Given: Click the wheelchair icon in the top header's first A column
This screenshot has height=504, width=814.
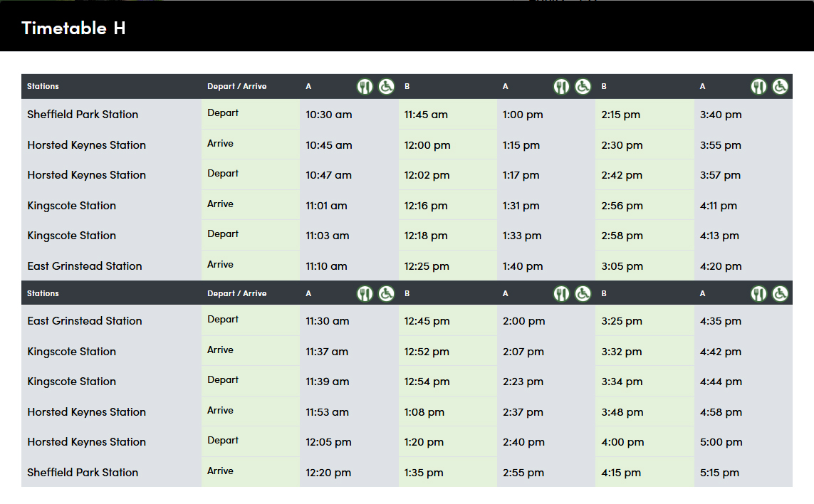Looking at the screenshot, I should tap(387, 87).
